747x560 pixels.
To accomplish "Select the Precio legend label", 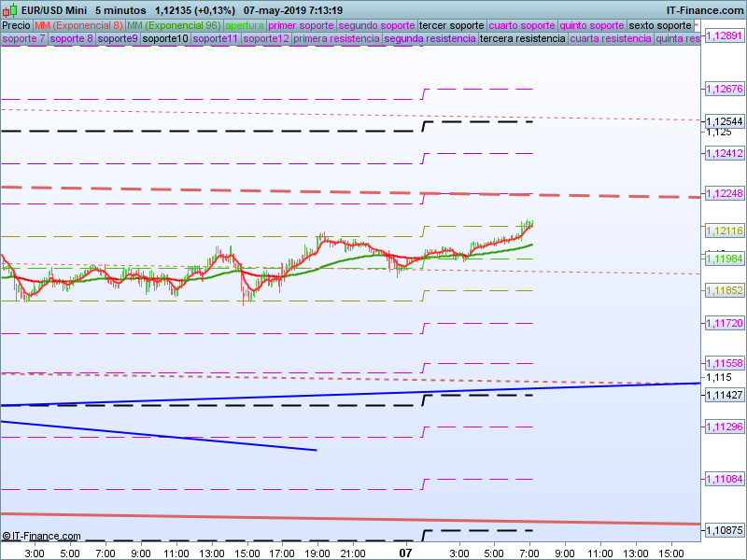I will coord(16,25).
